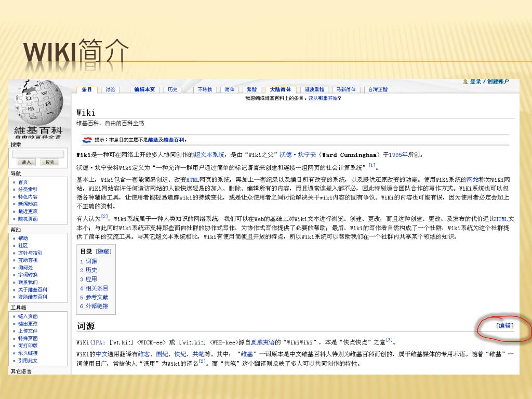Select the 港澳繁體 variant tab
The width and height of the screenshot is (532, 399).
pos(314,89)
